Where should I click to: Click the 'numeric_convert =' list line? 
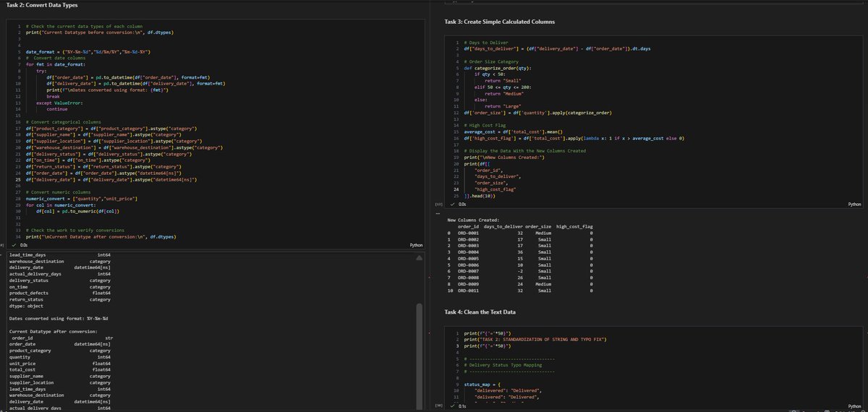point(81,198)
